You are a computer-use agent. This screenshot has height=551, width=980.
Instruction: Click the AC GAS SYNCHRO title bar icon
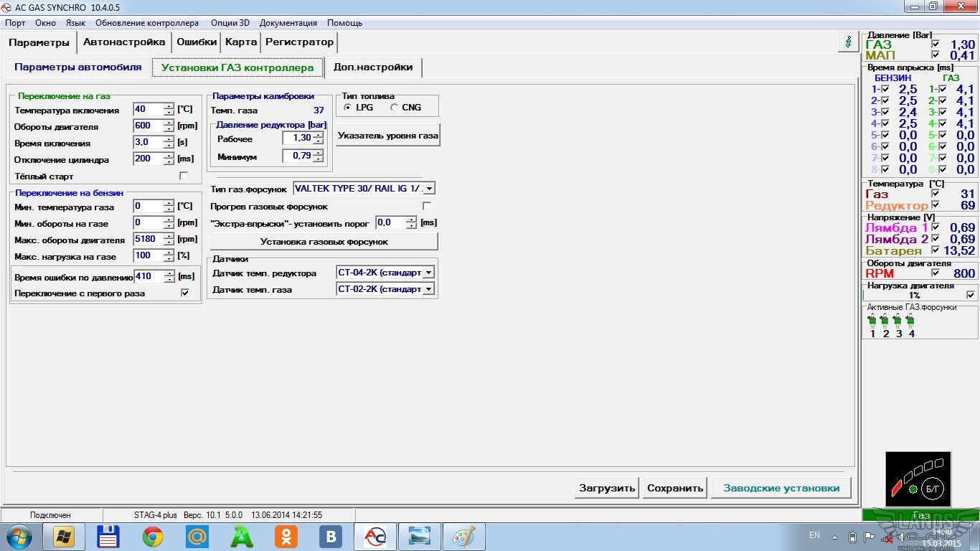8,6
